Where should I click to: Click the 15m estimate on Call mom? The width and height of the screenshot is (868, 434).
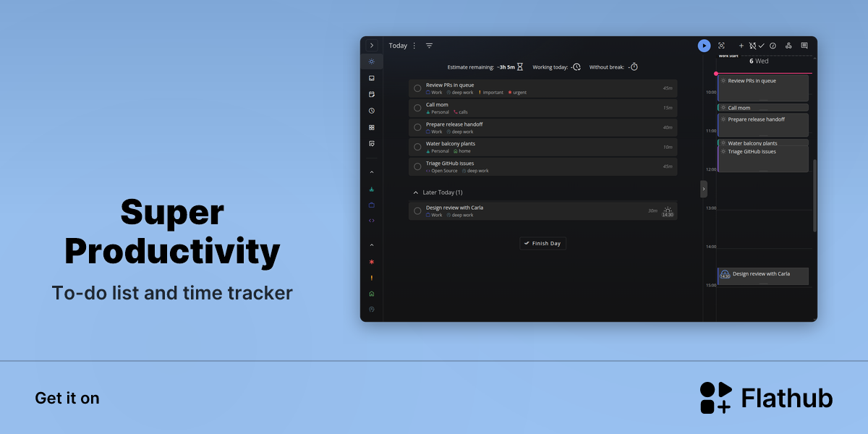coord(668,108)
